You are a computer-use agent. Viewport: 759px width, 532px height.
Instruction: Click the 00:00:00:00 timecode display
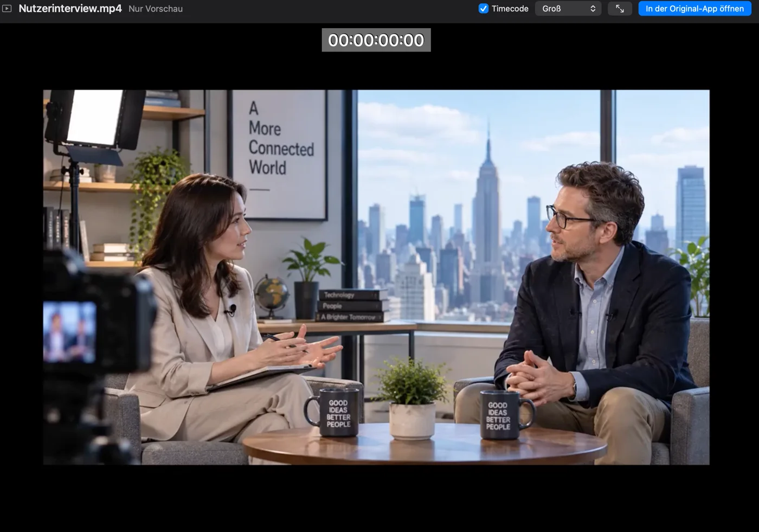click(376, 40)
